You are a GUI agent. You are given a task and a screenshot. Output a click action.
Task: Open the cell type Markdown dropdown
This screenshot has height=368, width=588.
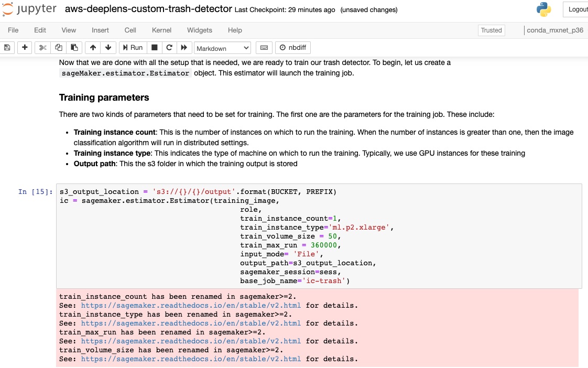coord(222,48)
